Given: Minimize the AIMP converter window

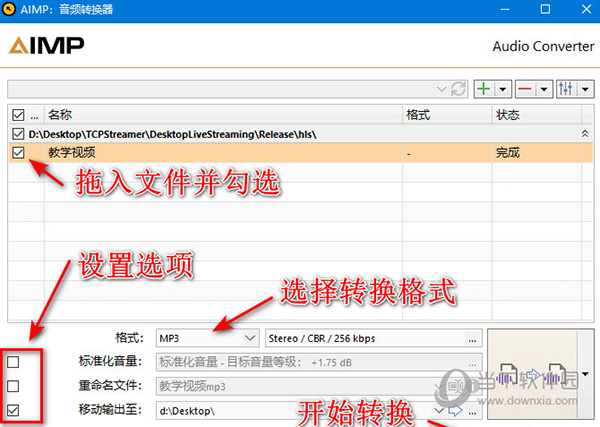Looking at the screenshot, I should 505,9.
